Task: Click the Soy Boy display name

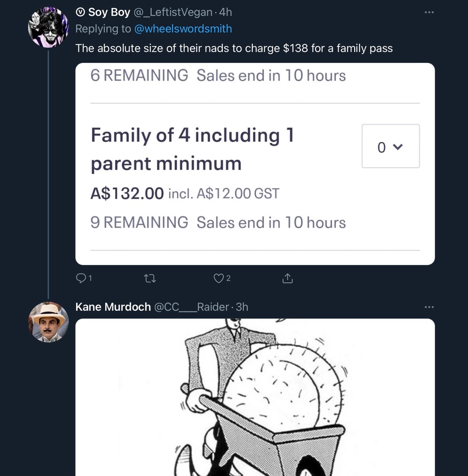Action: tap(109, 12)
